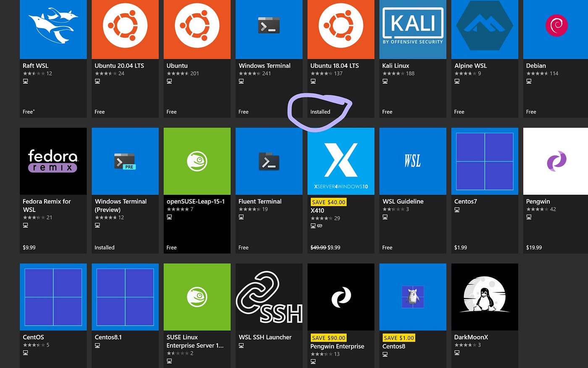
Task: Select the Kali Linux app icon
Action: click(412, 25)
